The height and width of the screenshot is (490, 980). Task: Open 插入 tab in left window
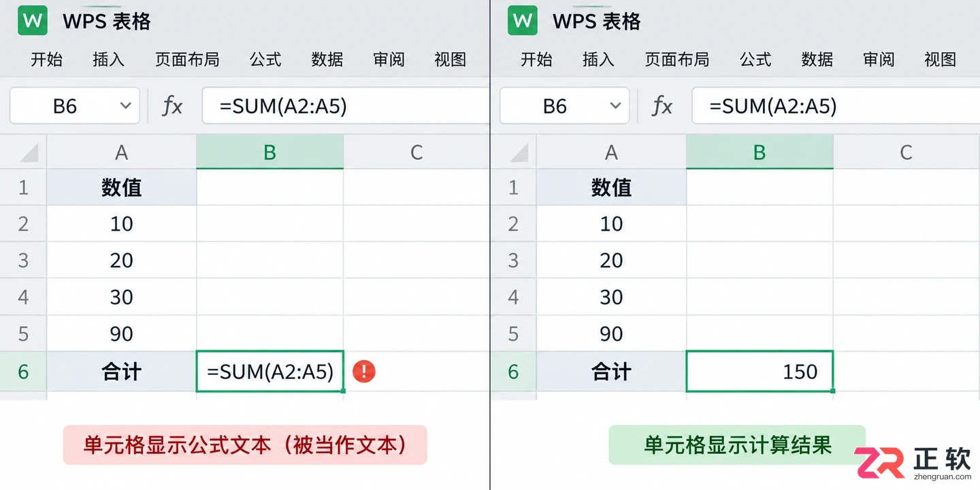tap(109, 60)
